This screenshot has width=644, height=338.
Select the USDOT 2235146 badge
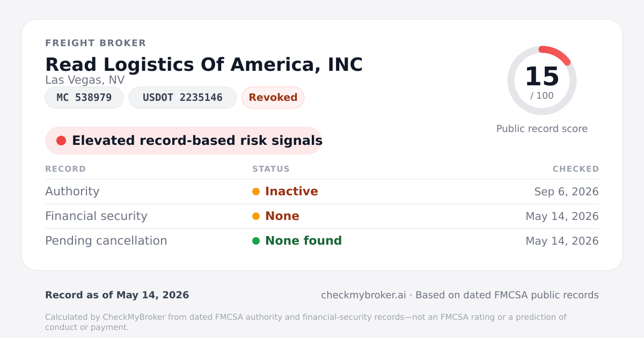click(x=182, y=98)
